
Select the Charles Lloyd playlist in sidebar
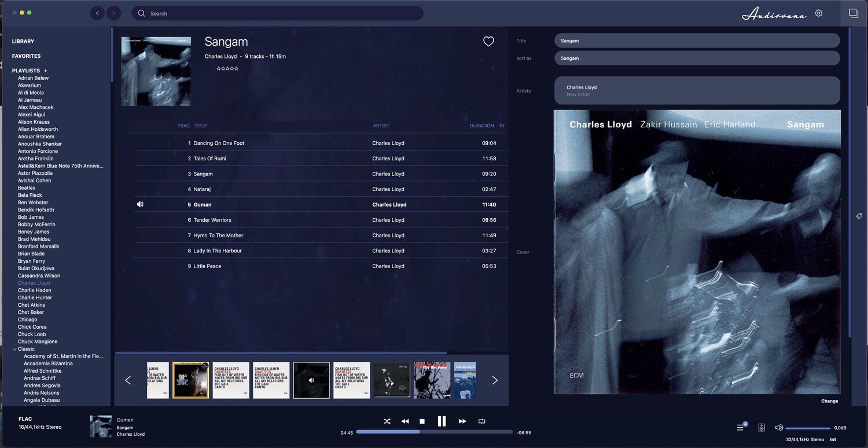[x=34, y=282]
